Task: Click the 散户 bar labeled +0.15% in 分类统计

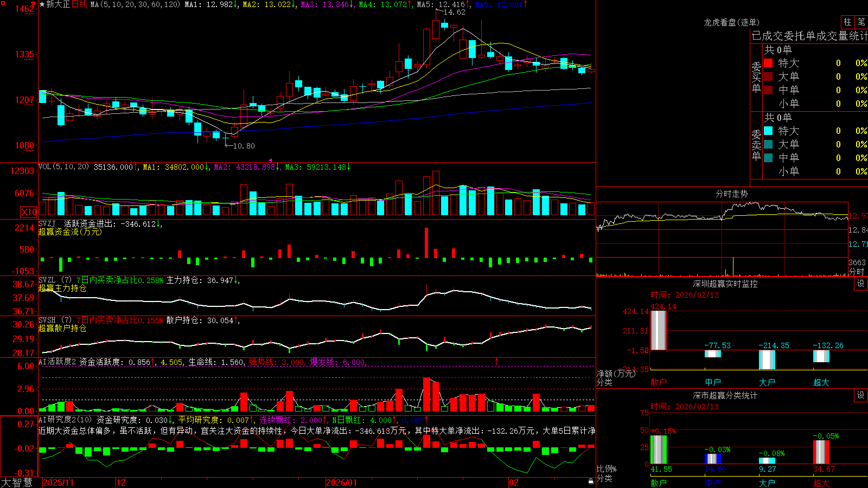Action: [x=659, y=450]
